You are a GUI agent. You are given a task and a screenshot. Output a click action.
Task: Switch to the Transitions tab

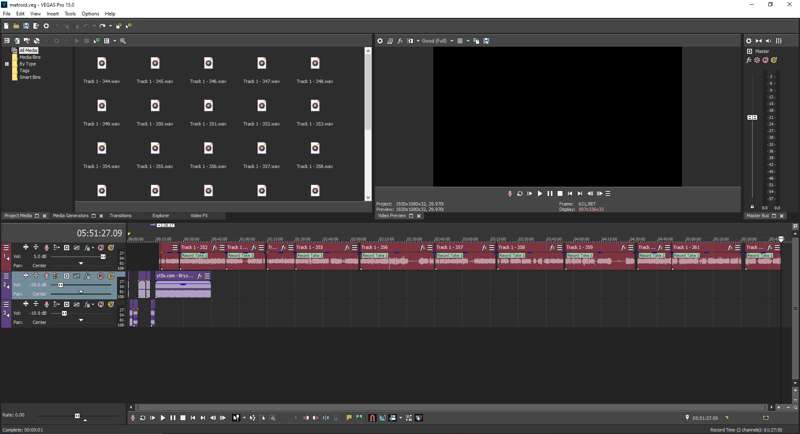click(120, 215)
